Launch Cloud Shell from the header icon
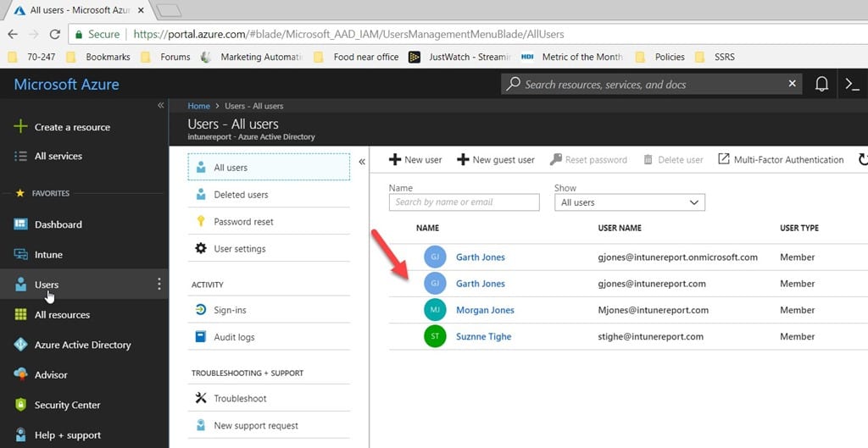 click(853, 84)
